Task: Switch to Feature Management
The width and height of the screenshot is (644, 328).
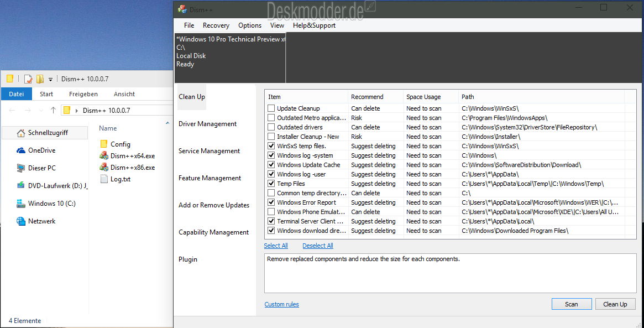Action: tap(210, 179)
